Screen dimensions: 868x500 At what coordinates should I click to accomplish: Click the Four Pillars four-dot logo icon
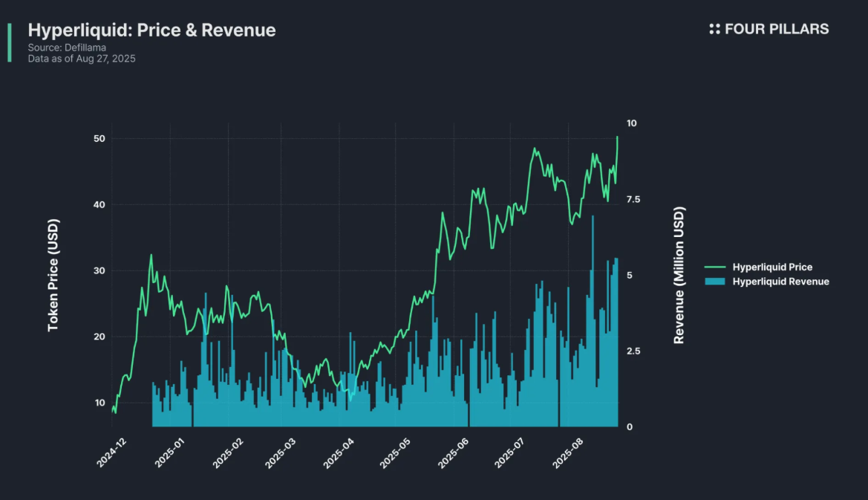714,29
